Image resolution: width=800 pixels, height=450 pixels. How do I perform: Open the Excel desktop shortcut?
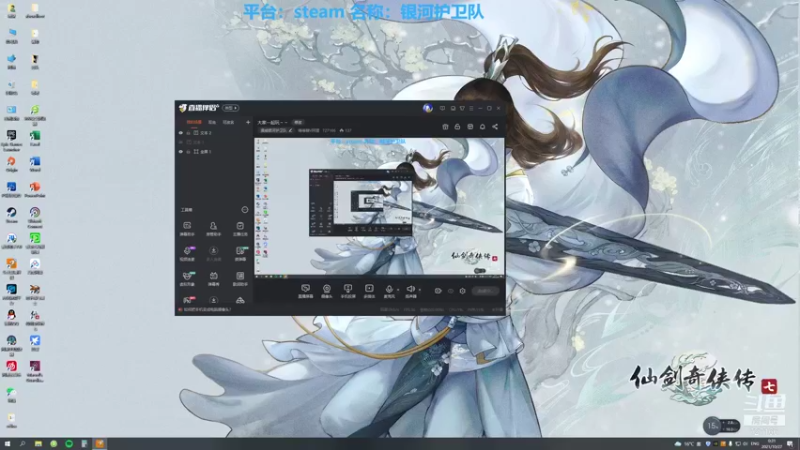(x=35, y=138)
